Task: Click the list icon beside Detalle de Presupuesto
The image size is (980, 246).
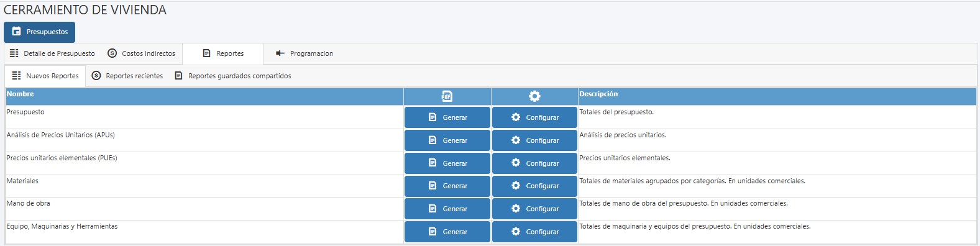Action: (x=14, y=53)
